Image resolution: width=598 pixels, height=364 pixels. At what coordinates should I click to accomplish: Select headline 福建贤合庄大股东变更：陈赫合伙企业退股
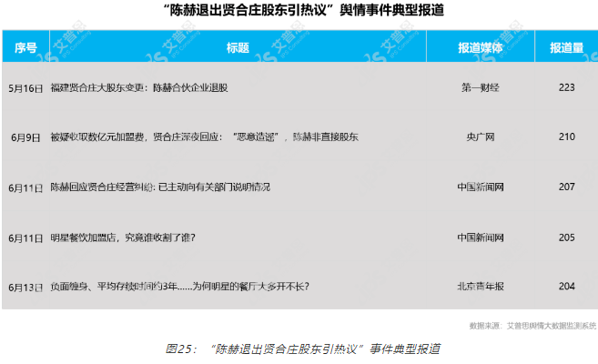pyautogui.click(x=139, y=87)
